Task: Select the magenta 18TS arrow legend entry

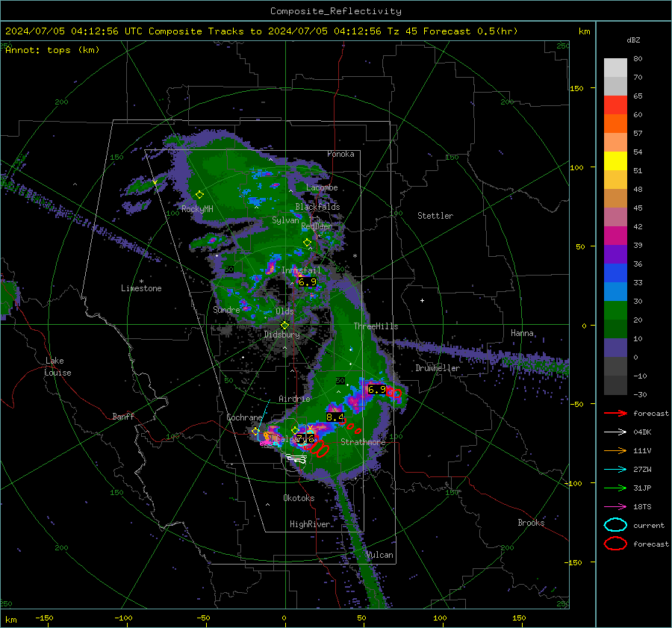Action: pos(615,507)
